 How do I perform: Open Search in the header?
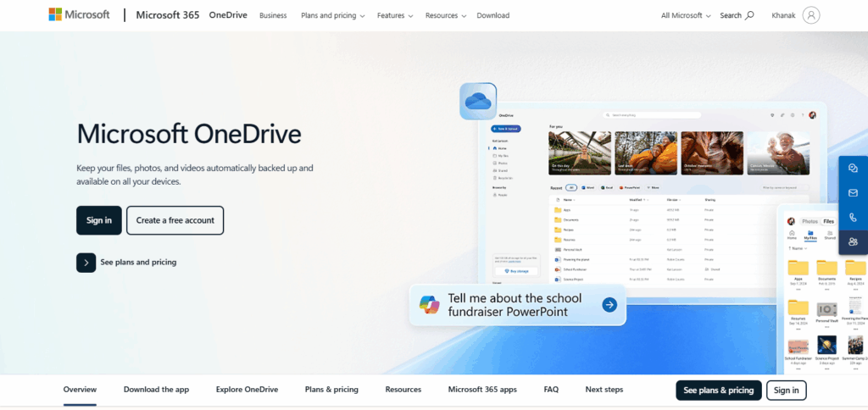pos(737,15)
